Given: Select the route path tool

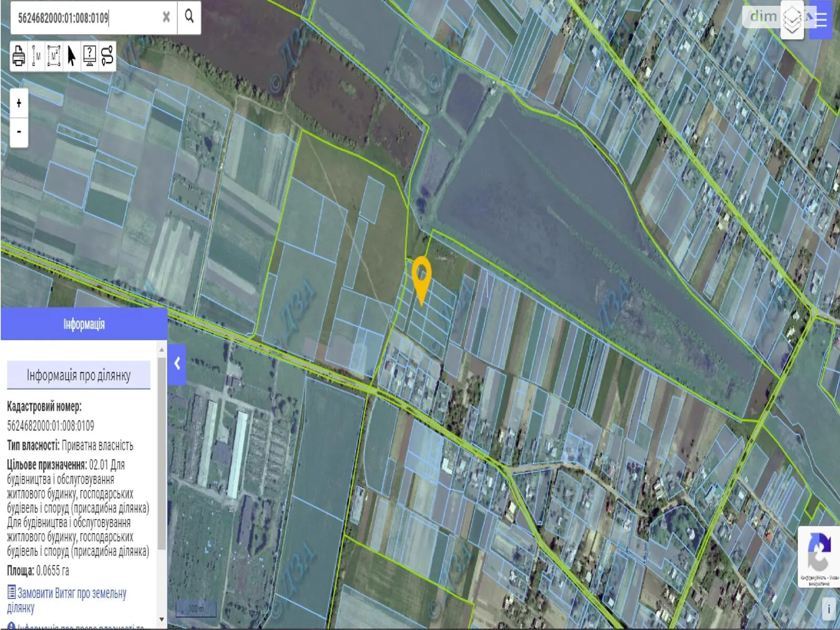Looking at the screenshot, I should [107, 56].
